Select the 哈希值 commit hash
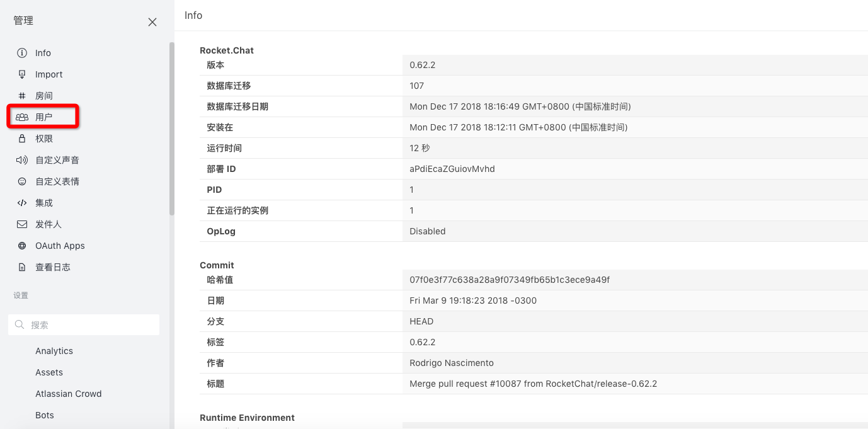 [x=510, y=280]
